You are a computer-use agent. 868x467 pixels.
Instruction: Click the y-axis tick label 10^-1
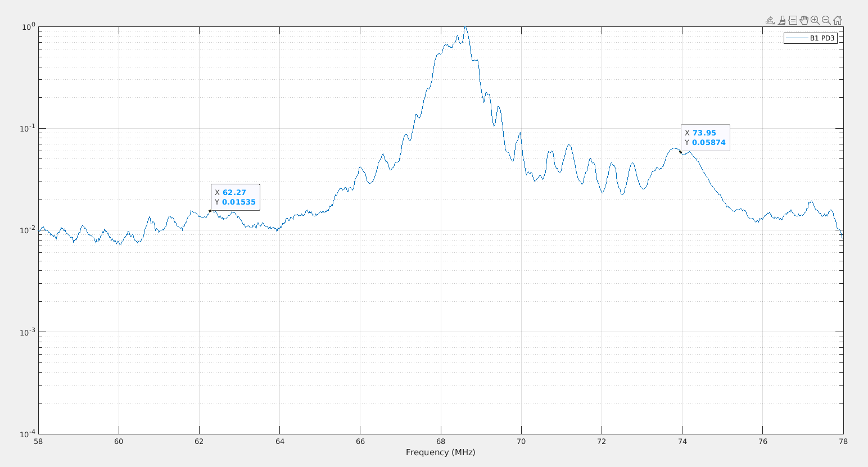(x=28, y=128)
